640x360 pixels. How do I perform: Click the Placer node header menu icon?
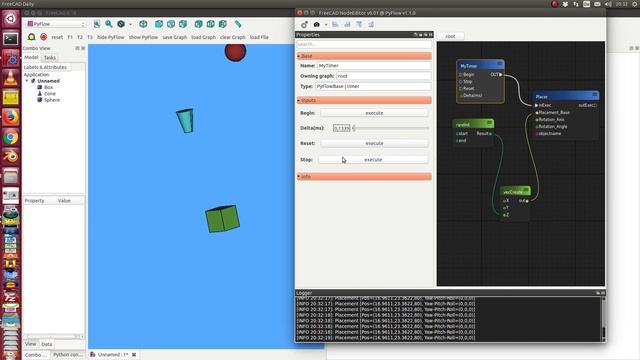pos(595,95)
